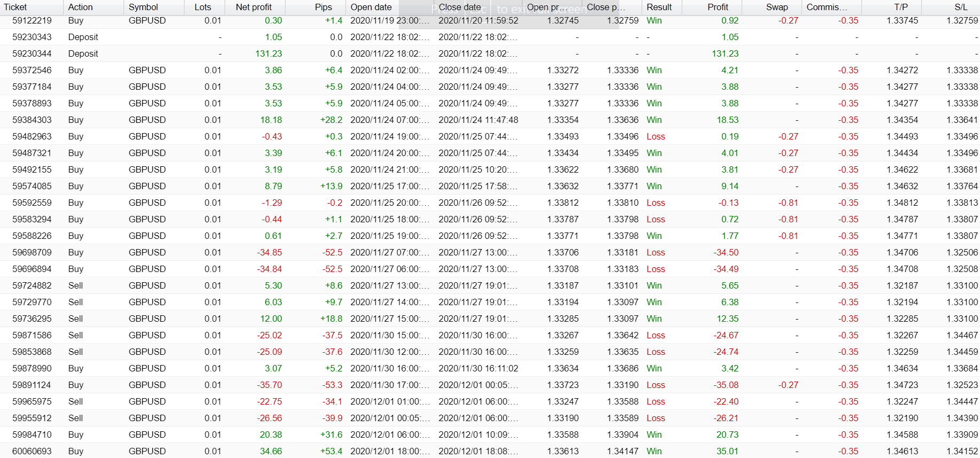This screenshot has width=980, height=458.
Task: Click close date 2020/11/24 11:47:48
Action: [x=479, y=120]
